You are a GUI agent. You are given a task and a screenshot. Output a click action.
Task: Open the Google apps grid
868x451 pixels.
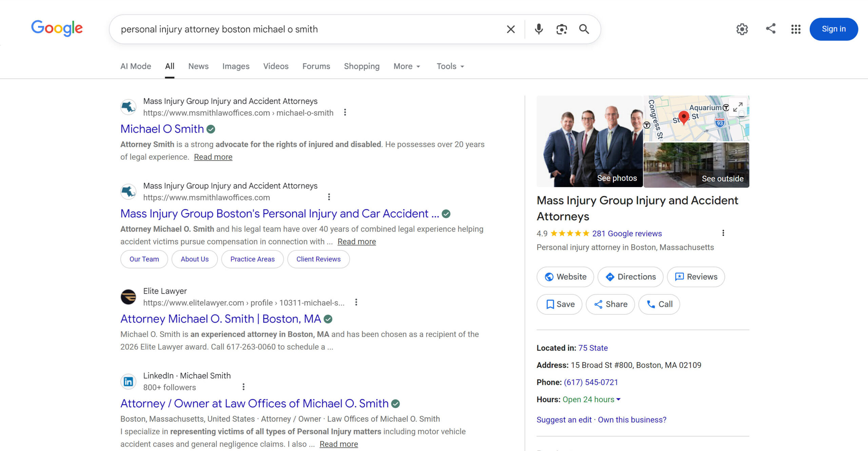coord(795,29)
